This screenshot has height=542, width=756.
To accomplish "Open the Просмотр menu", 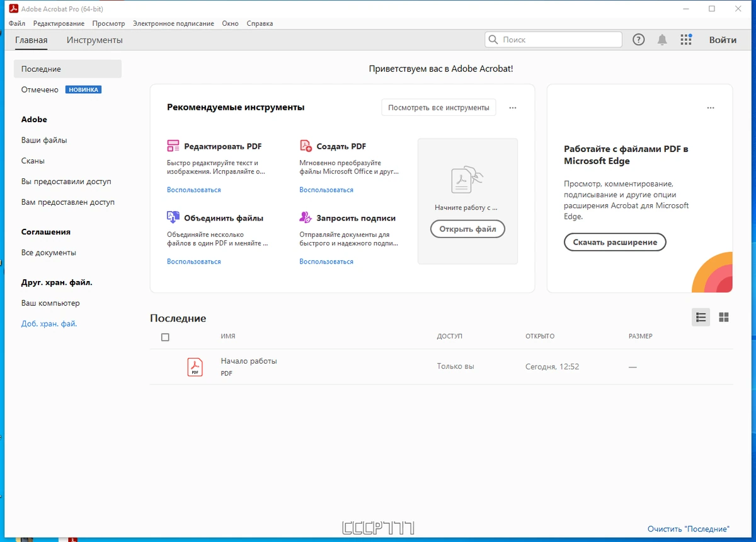I will (x=108, y=23).
